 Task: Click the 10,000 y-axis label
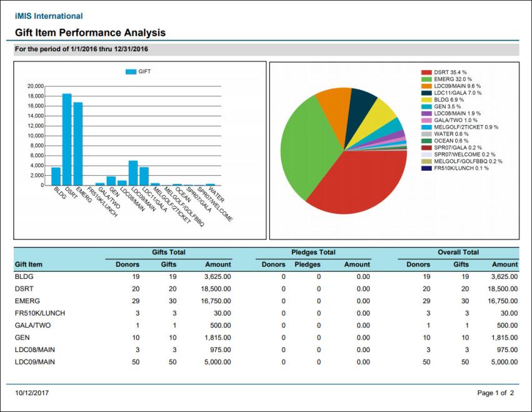36,136
